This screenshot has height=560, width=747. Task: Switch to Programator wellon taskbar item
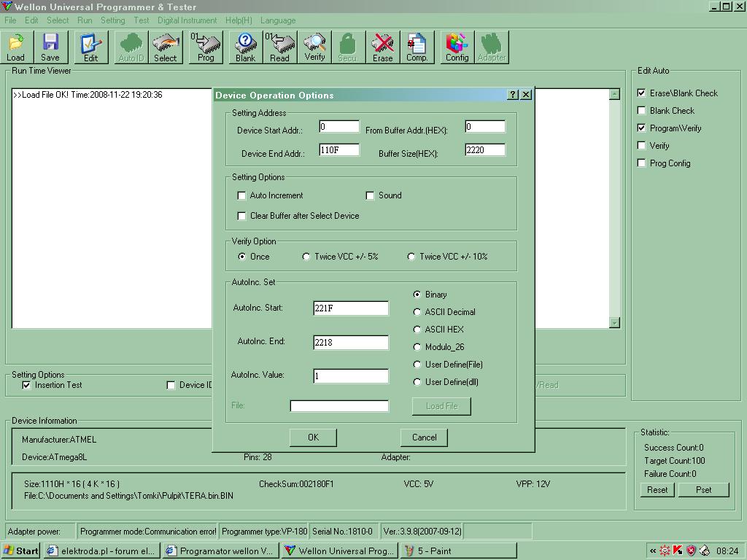coord(220,551)
